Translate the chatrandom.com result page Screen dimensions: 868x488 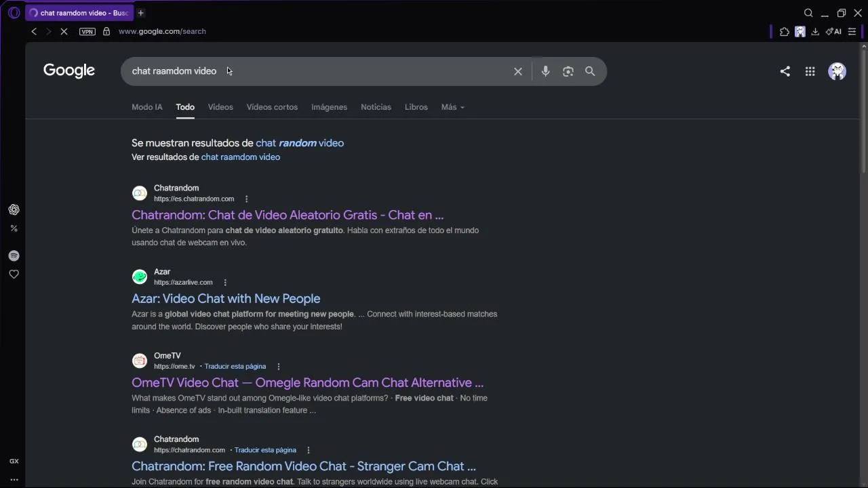pyautogui.click(x=265, y=450)
